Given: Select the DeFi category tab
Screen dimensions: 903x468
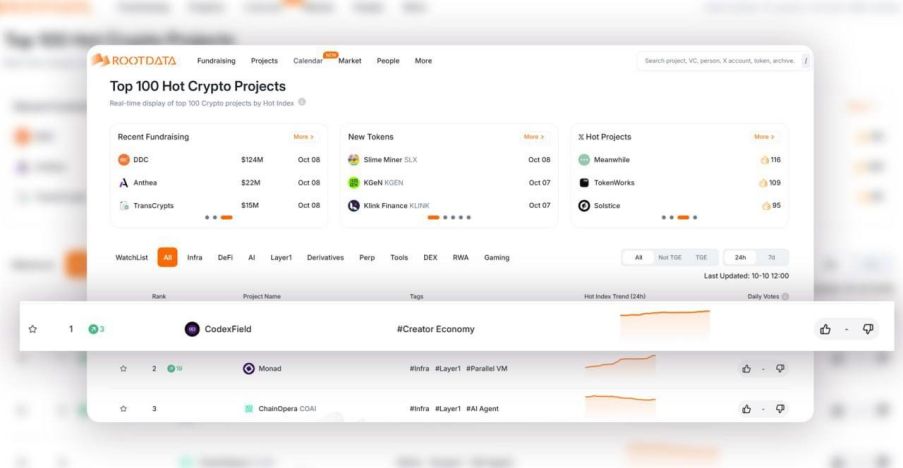Looking at the screenshot, I should [225, 257].
